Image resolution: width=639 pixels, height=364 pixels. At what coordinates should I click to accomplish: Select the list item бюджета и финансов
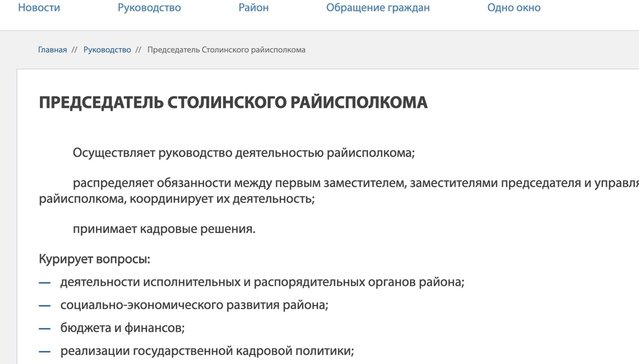tap(121, 328)
